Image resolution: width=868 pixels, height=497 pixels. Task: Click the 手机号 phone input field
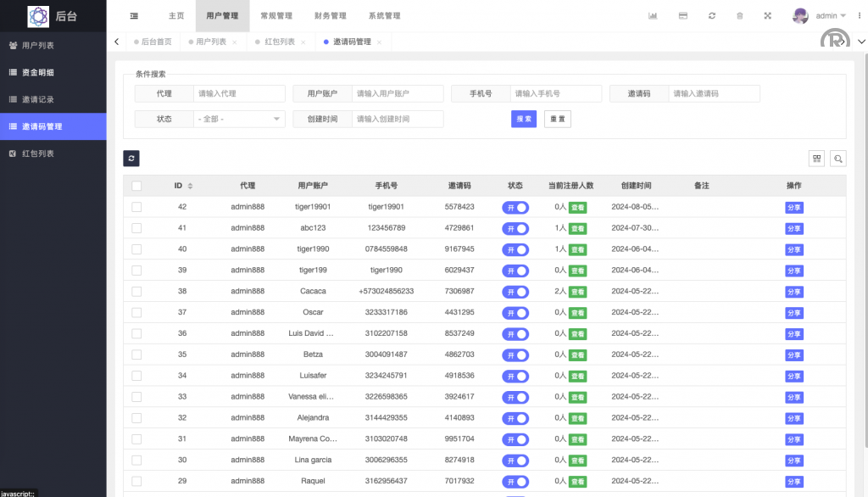[555, 94]
